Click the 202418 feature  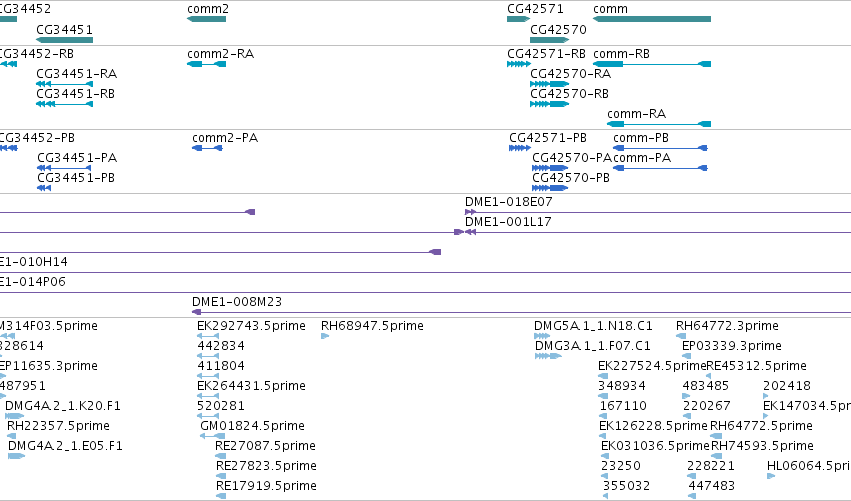765,397
